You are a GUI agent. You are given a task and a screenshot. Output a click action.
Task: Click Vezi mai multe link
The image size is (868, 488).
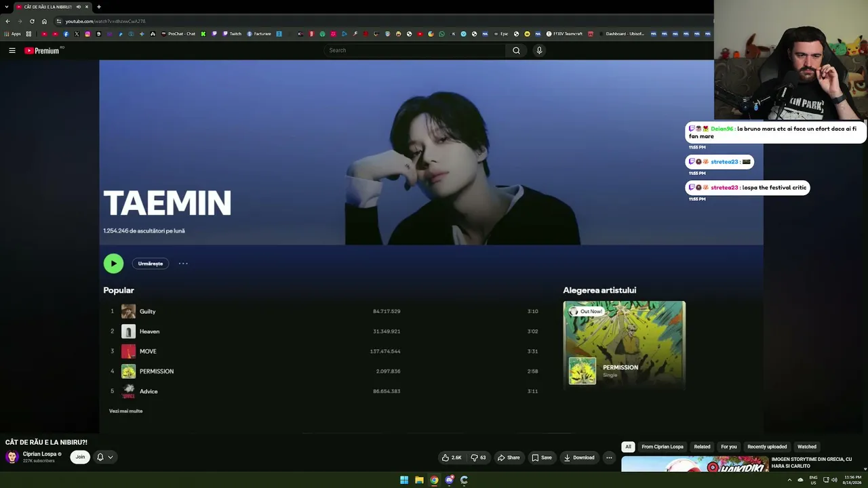[x=126, y=411]
